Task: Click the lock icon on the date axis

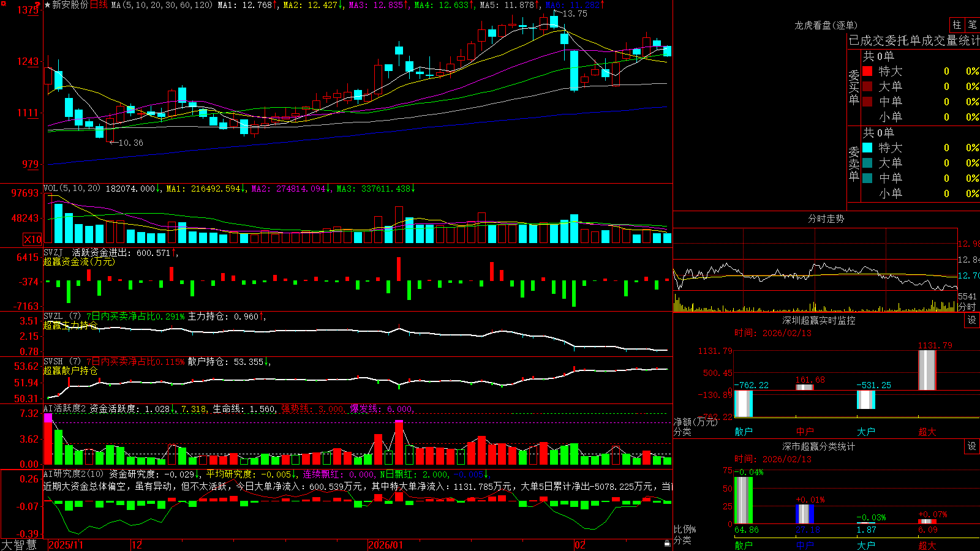Action: 667,544
